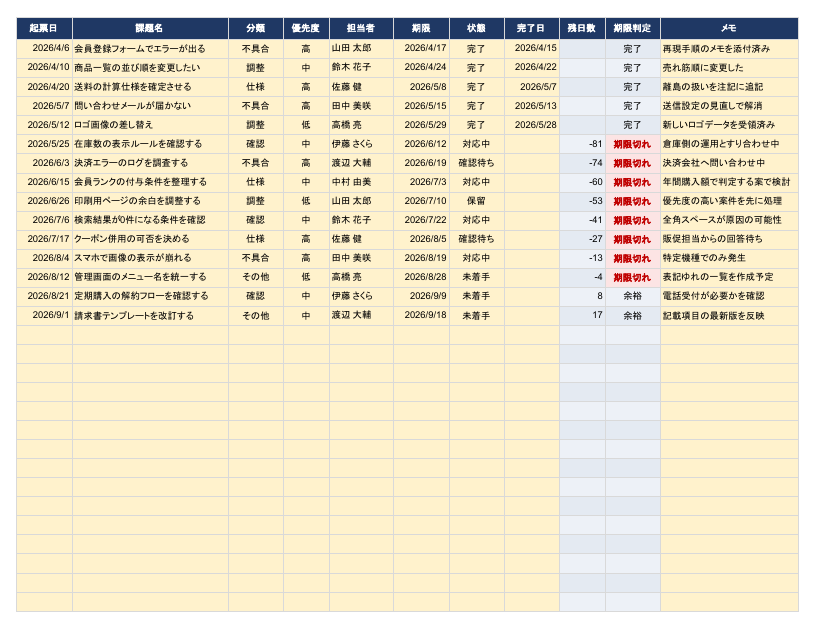Select cell 管理画面のメニュー名を統一する

pyautogui.click(x=150, y=277)
